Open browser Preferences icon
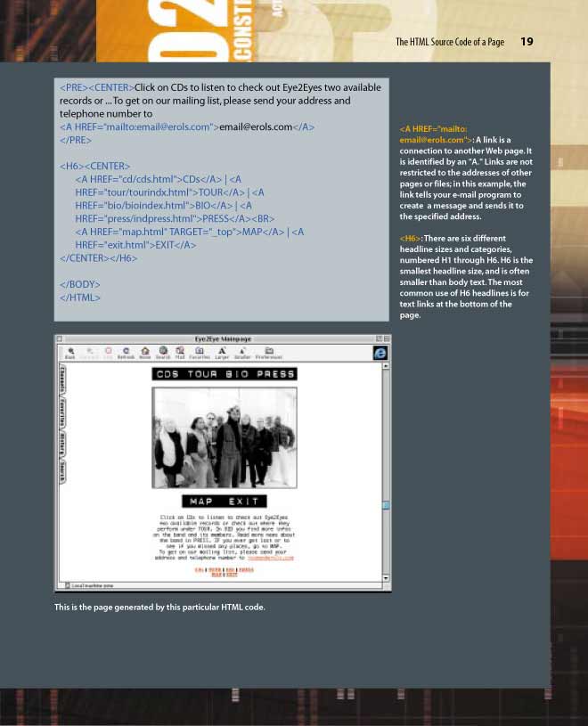588x726 pixels. click(x=268, y=352)
